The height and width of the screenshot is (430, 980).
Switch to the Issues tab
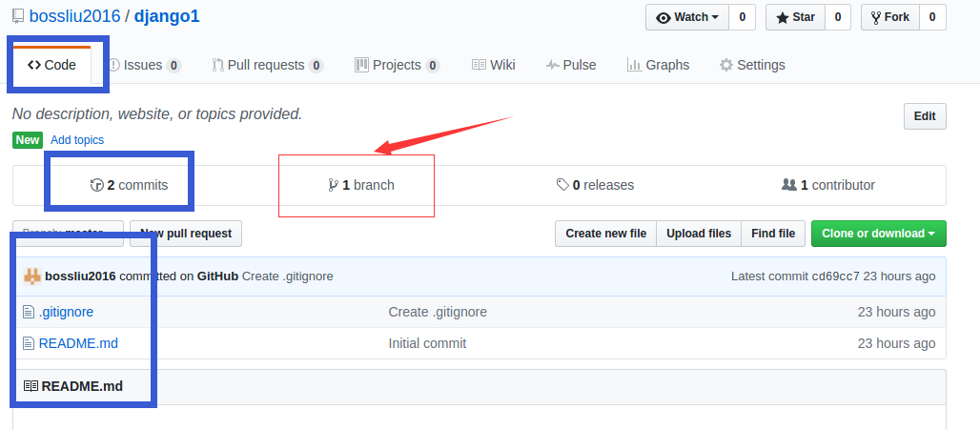(145, 65)
